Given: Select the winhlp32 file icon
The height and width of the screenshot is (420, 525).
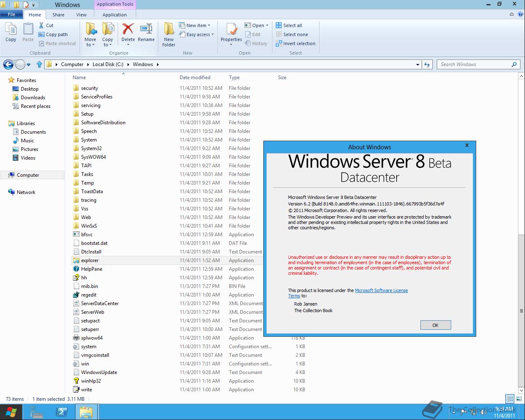Looking at the screenshot, I should [76, 381].
